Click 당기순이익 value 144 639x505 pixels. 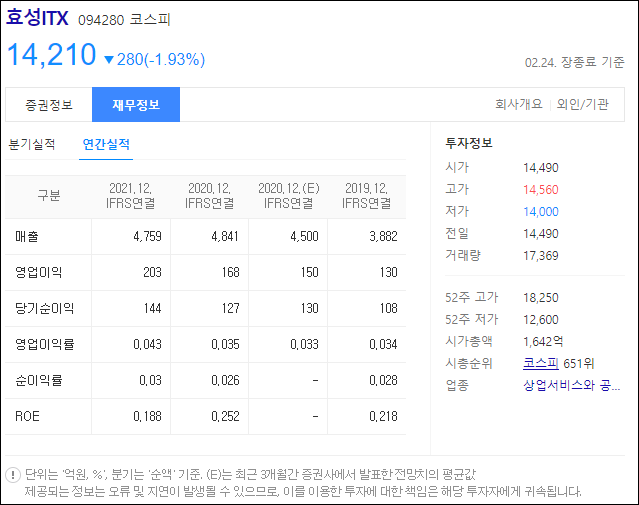tap(152, 308)
